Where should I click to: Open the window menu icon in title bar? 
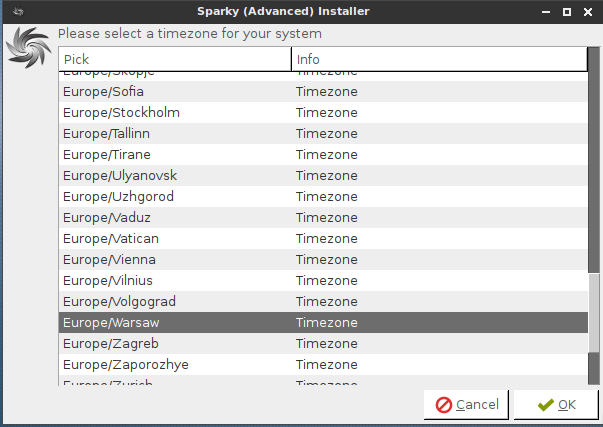pos(18,12)
